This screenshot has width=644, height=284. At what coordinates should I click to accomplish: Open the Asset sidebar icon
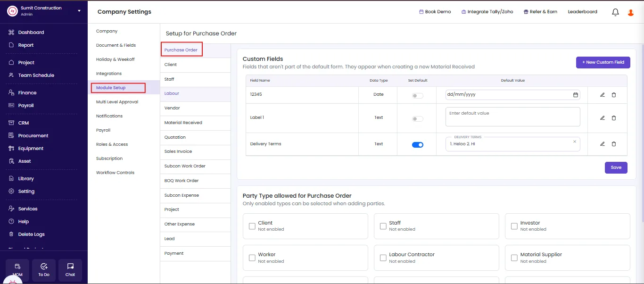click(x=11, y=161)
